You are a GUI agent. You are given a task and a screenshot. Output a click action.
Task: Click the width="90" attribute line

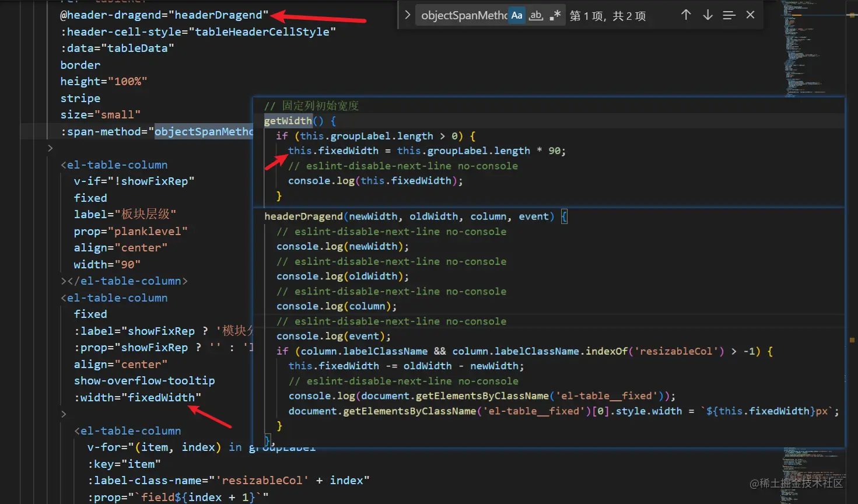107,264
